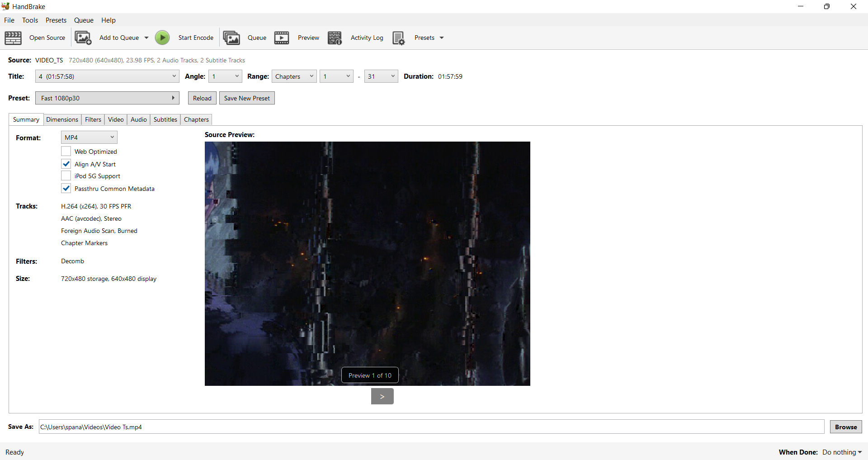This screenshot has width=868, height=460.
Task: Expand the Add to Queue dropdown arrow
Action: click(x=146, y=38)
